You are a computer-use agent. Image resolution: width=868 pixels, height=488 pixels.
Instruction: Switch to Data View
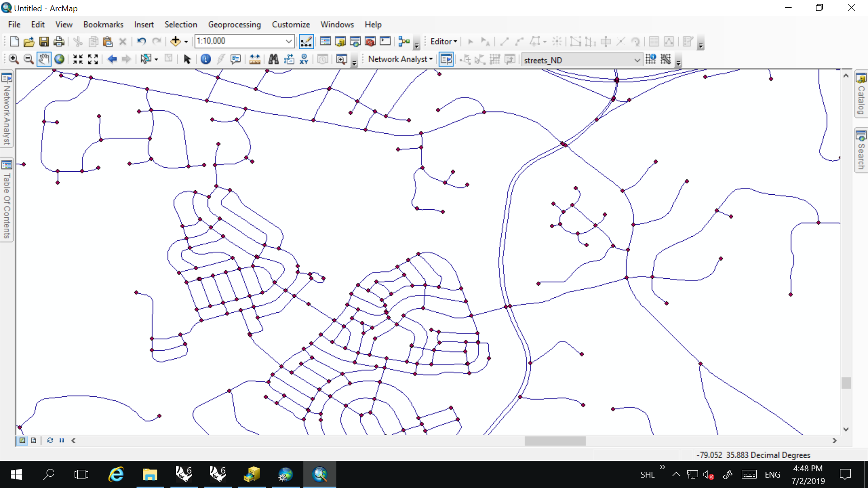coord(22,441)
